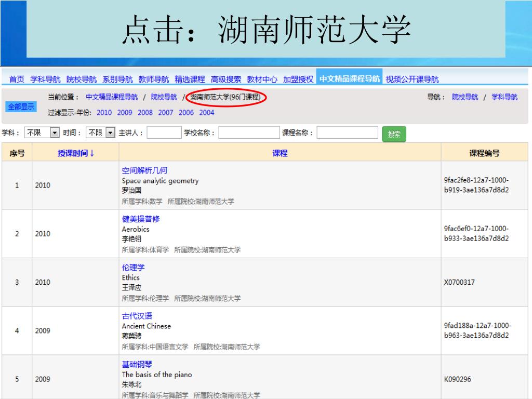Open 学科导航 link beside 导航 label
This screenshot has height=399, width=532.
[504, 97]
